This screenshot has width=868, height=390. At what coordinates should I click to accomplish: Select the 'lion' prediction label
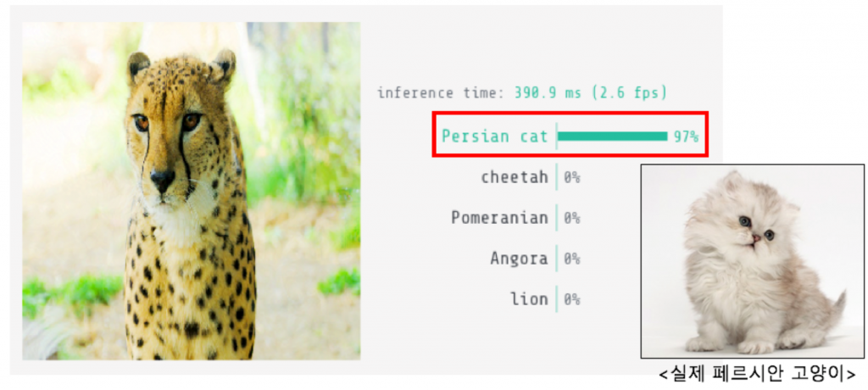point(529,298)
